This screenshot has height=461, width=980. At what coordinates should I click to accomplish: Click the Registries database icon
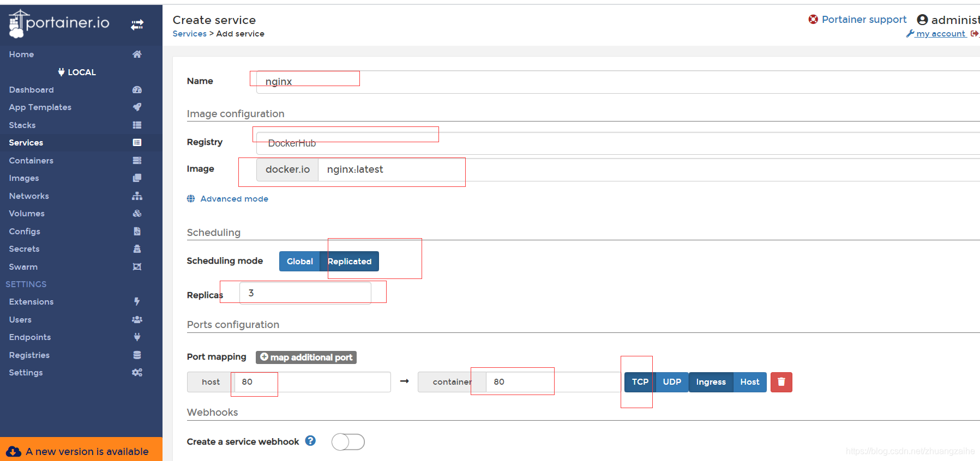click(137, 355)
